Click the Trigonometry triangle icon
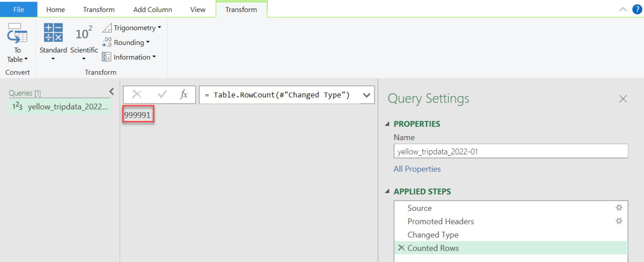The height and width of the screenshot is (262, 644). coord(107,28)
